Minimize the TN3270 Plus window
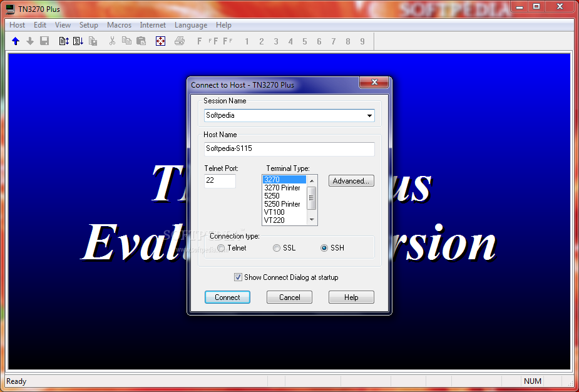579x392 pixels. [x=520, y=6]
